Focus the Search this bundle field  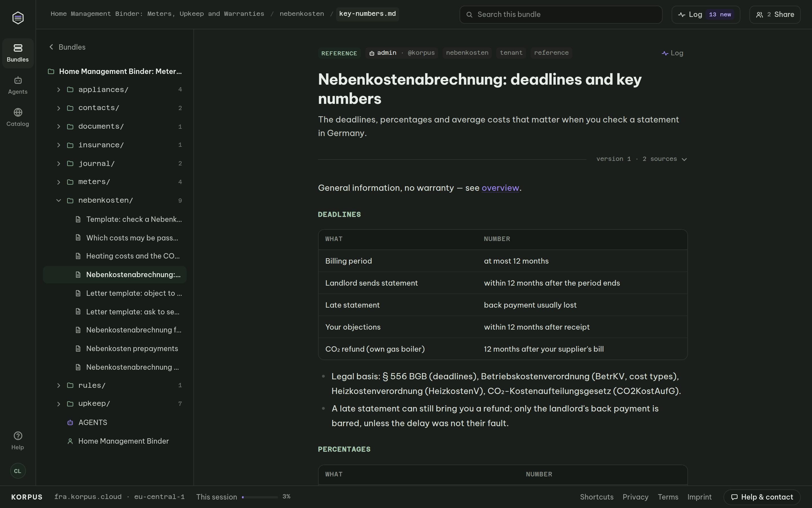click(x=561, y=14)
